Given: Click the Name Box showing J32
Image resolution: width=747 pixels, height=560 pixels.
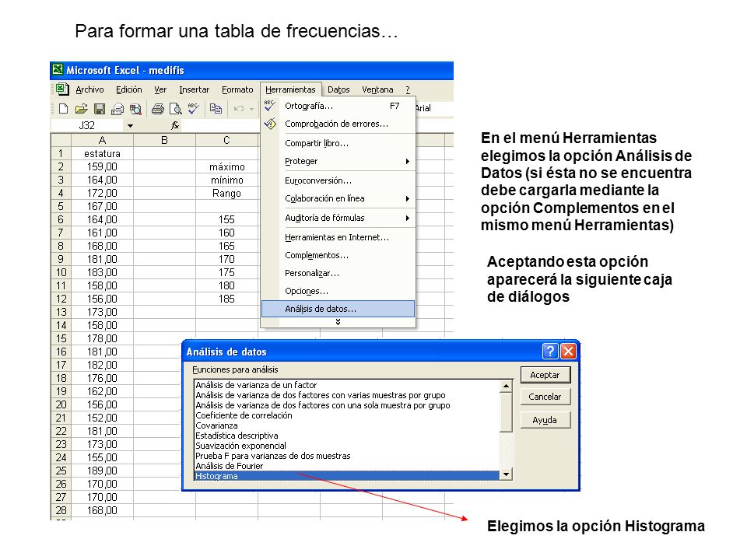Looking at the screenshot, I should (86, 126).
